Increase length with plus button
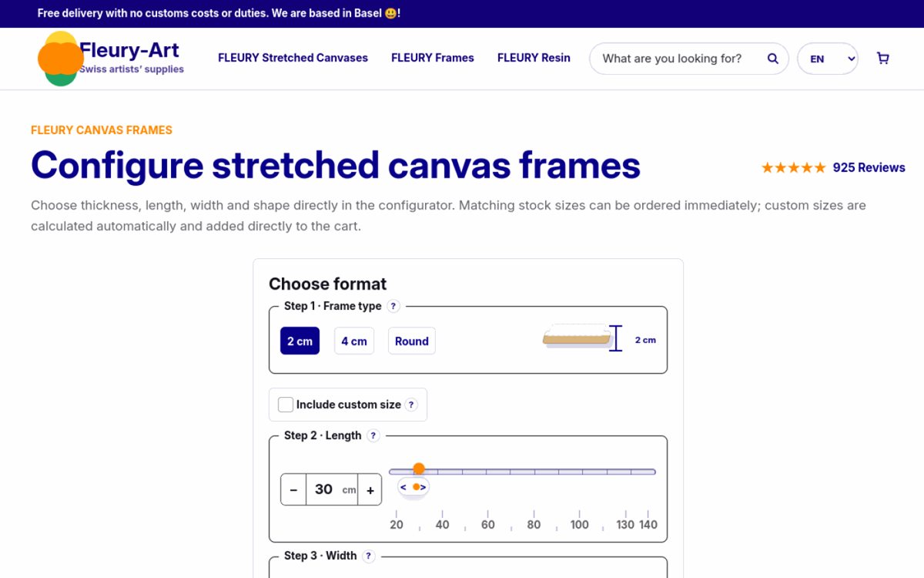 click(370, 489)
